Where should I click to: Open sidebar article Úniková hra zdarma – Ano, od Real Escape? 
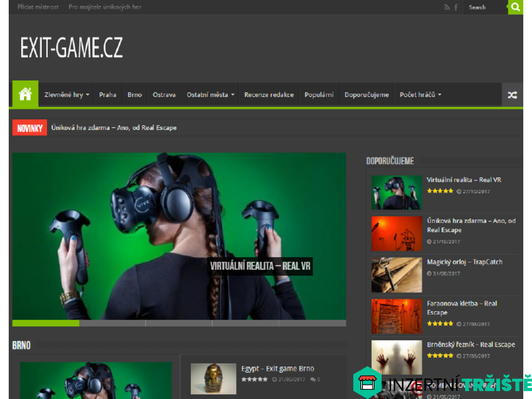[471, 225]
